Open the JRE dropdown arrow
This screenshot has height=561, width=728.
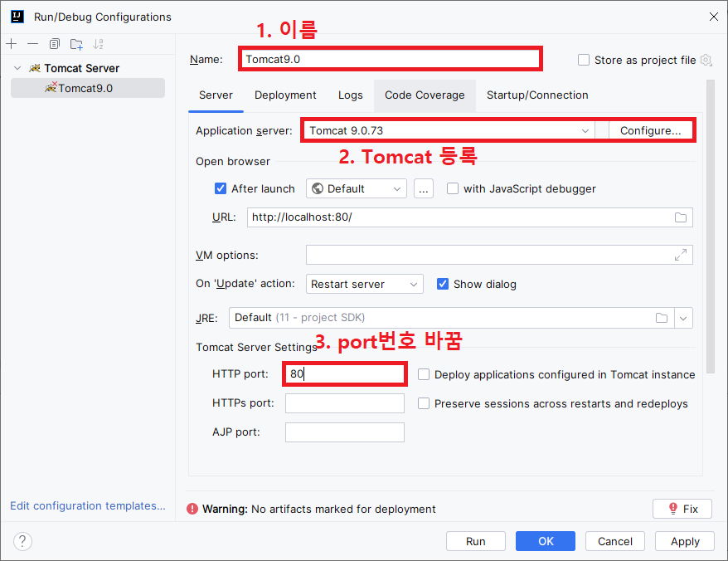(x=683, y=318)
